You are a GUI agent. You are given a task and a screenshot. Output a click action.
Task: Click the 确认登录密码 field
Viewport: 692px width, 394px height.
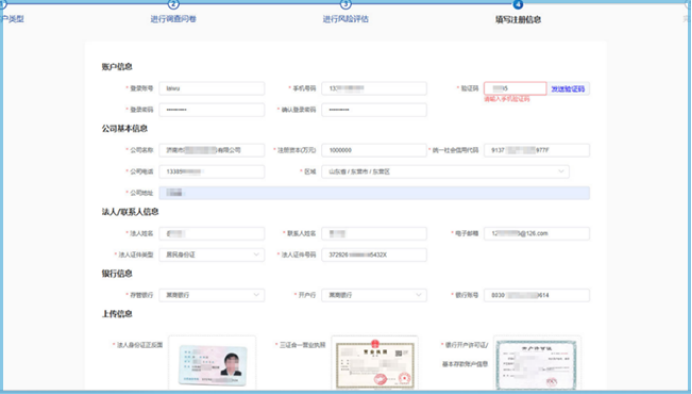click(374, 109)
